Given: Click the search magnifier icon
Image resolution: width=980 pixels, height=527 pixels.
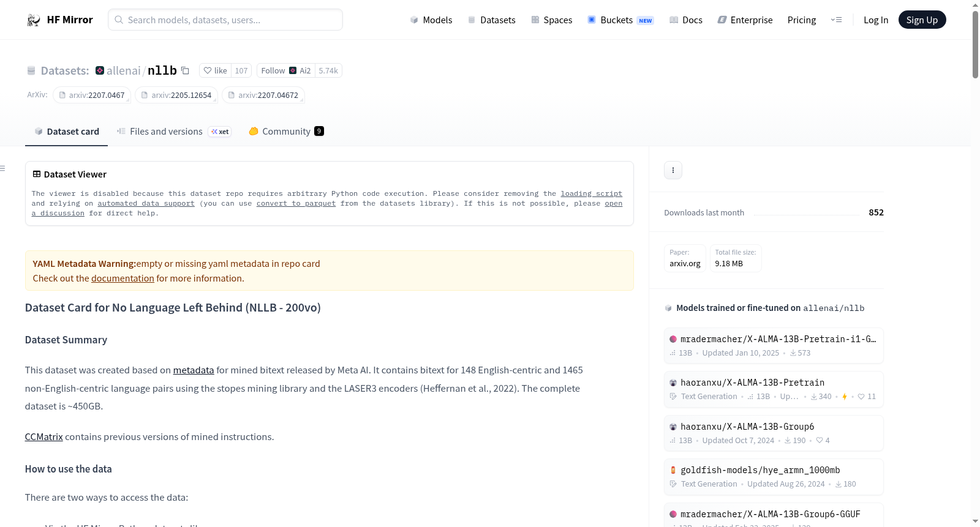Looking at the screenshot, I should coord(119,20).
